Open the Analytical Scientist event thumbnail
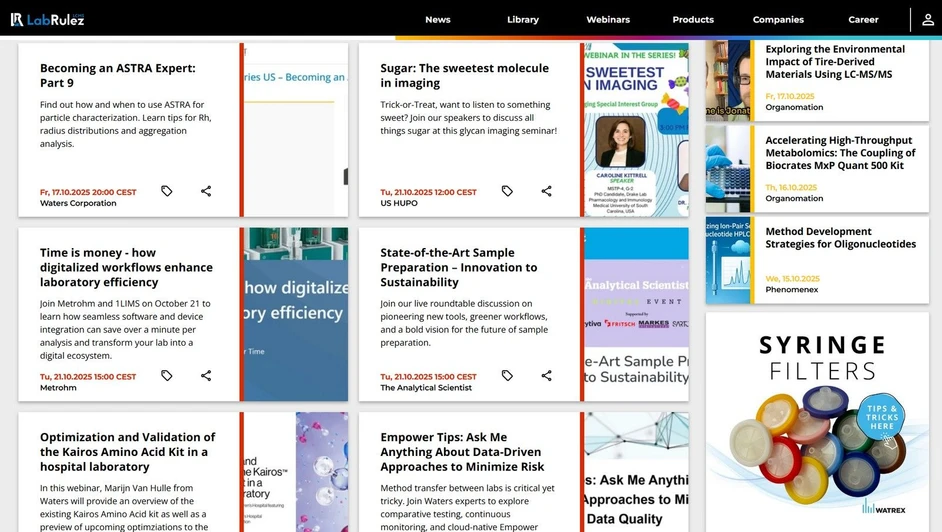Screen dimensions: 942x532 (636, 314)
